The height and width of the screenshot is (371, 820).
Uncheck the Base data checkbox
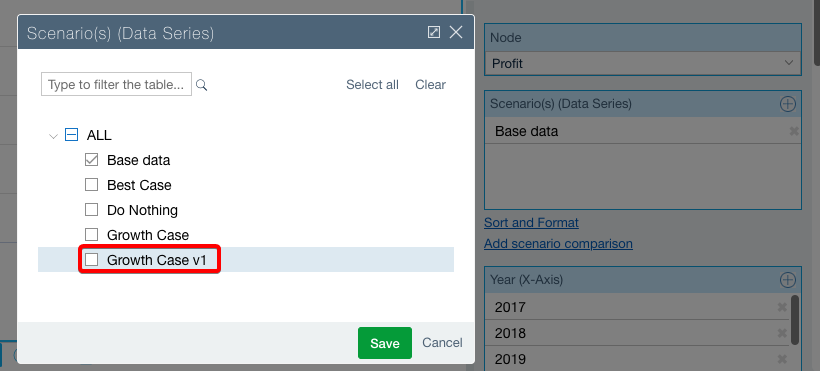point(92,160)
